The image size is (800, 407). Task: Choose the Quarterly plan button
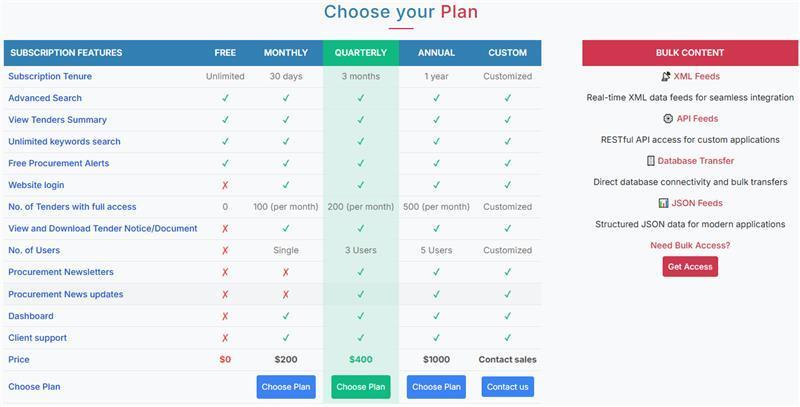361,387
